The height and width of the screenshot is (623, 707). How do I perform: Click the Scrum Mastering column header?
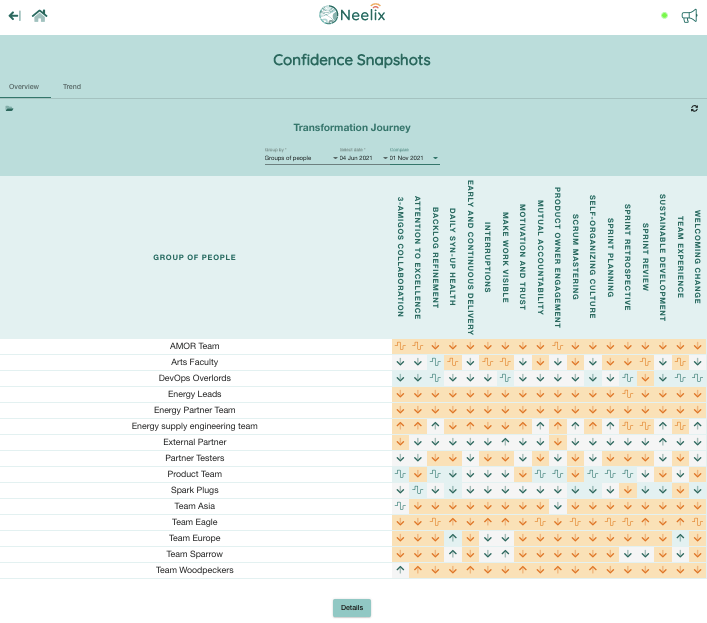tap(575, 257)
